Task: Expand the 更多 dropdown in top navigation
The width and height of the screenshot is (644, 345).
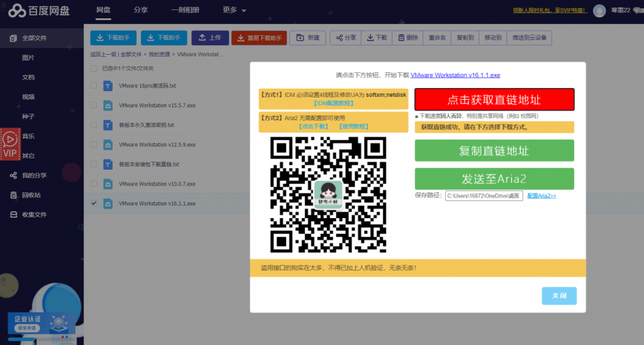Action: (234, 10)
